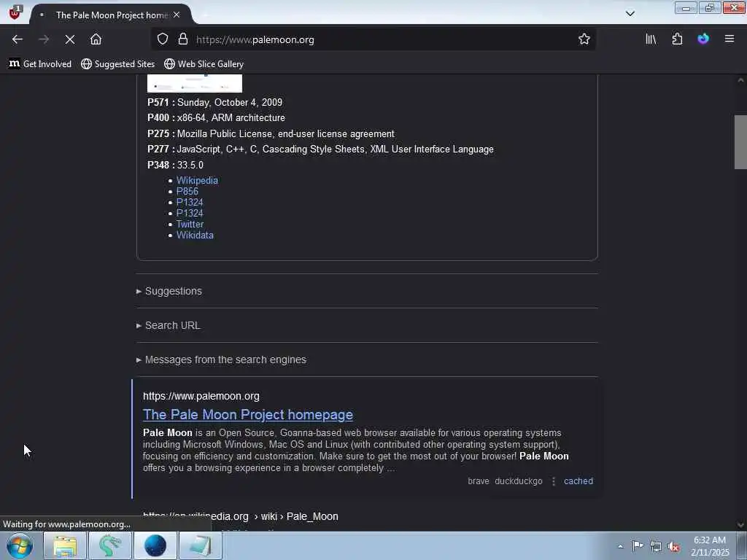
Task: Stop loading the page
Action: pyautogui.click(x=69, y=39)
